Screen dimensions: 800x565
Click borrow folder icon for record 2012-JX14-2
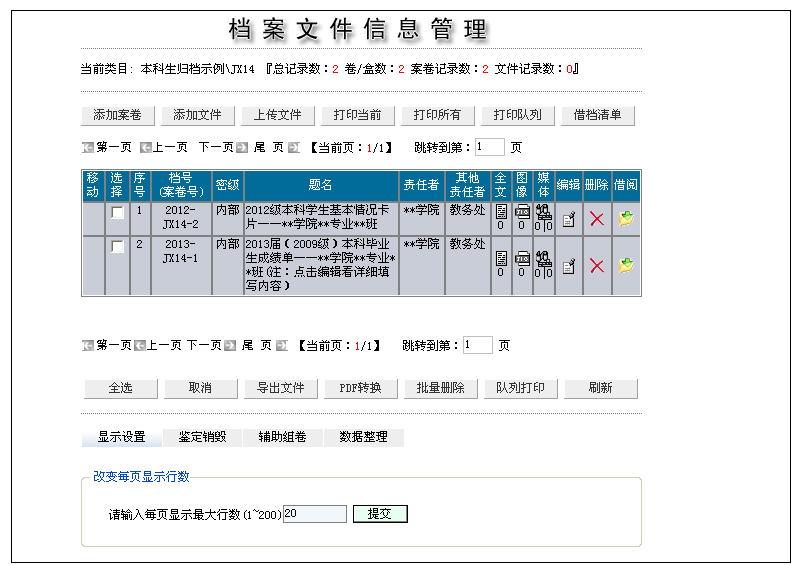tap(626, 219)
